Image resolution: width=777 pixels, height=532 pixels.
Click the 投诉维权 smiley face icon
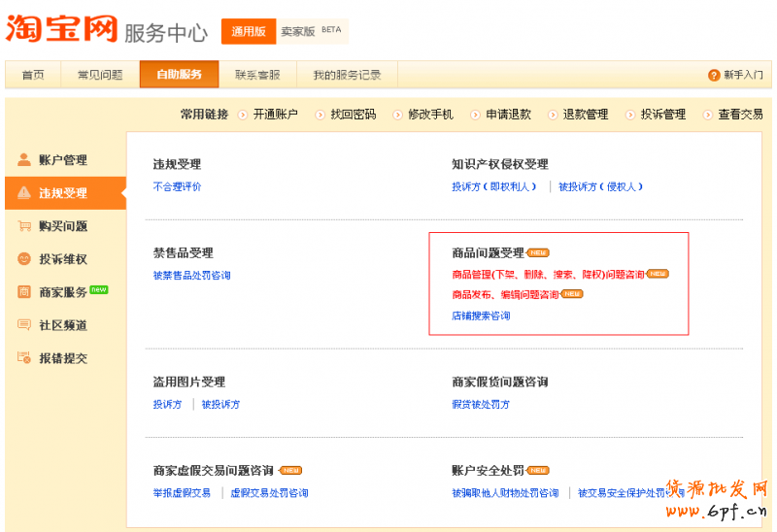[x=23, y=258]
